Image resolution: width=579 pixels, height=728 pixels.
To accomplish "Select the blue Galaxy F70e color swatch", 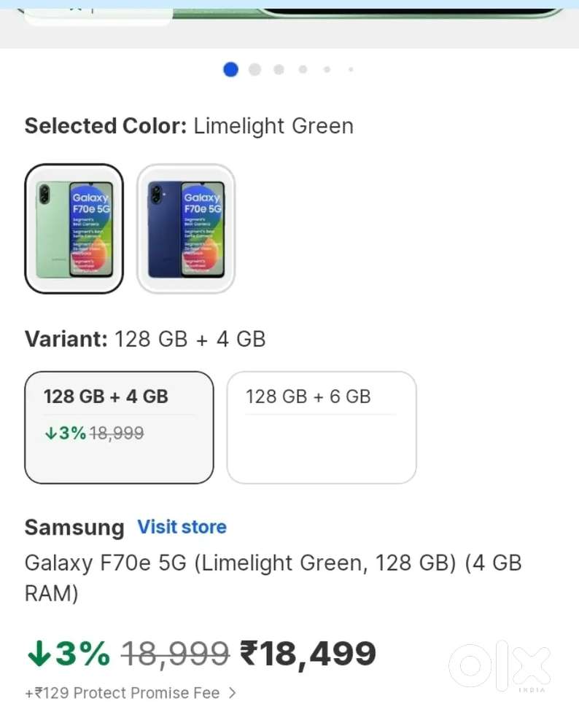I will 186,228.
